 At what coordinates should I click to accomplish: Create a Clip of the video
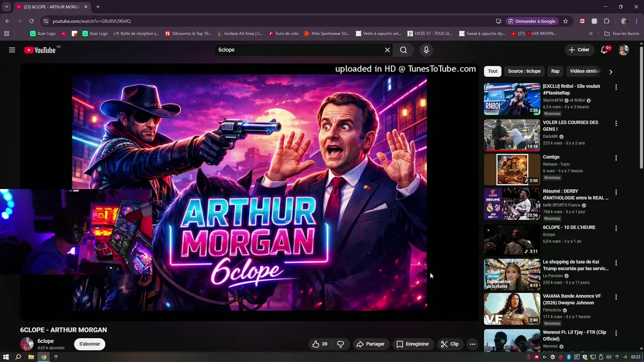point(450,344)
